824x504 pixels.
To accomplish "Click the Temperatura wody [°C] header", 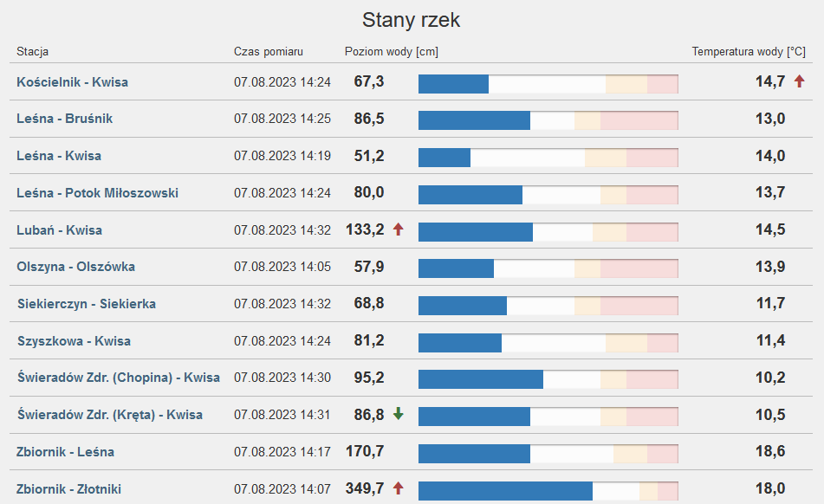I will tap(749, 52).
